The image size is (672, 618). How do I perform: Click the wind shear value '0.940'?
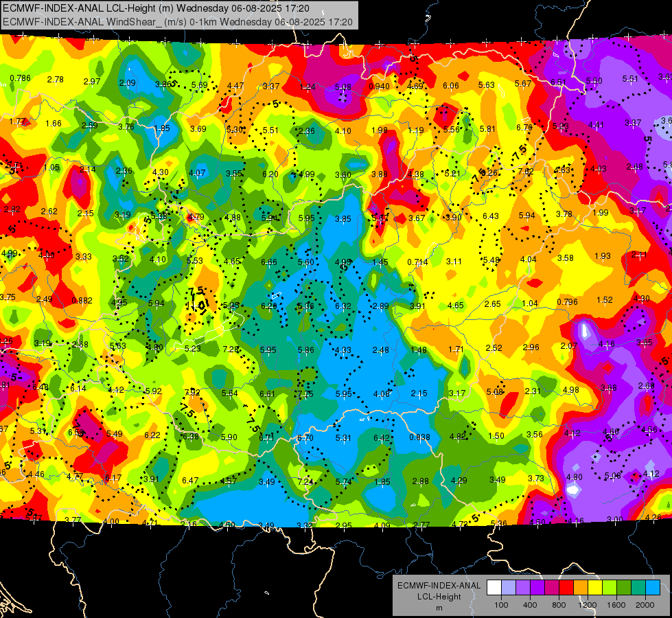click(x=380, y=87)
